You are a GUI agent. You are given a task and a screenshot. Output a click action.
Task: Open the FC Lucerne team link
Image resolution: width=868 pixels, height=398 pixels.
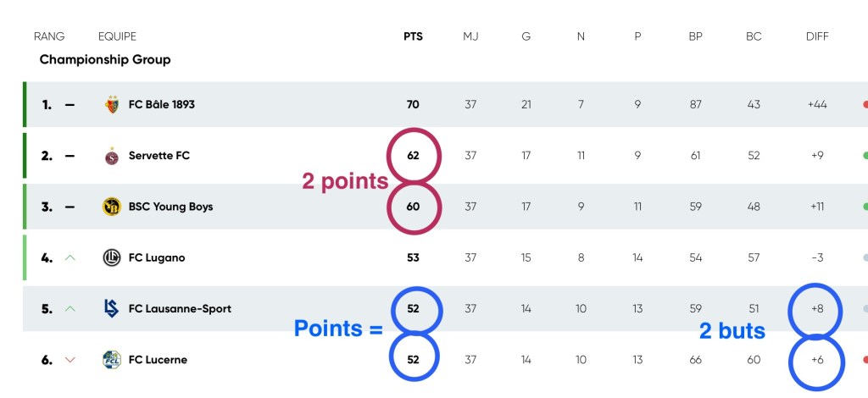tap(158, 359)
